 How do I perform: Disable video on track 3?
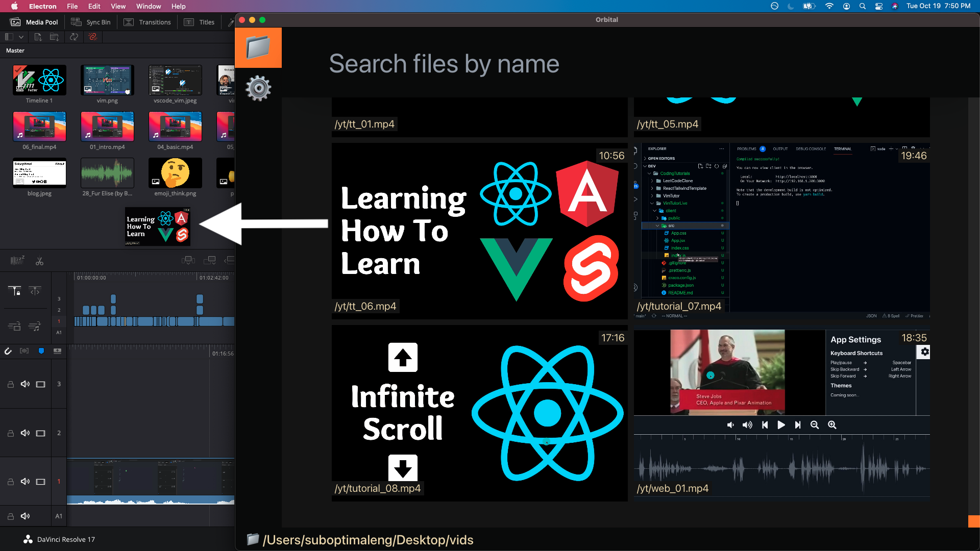click(41, 384)
